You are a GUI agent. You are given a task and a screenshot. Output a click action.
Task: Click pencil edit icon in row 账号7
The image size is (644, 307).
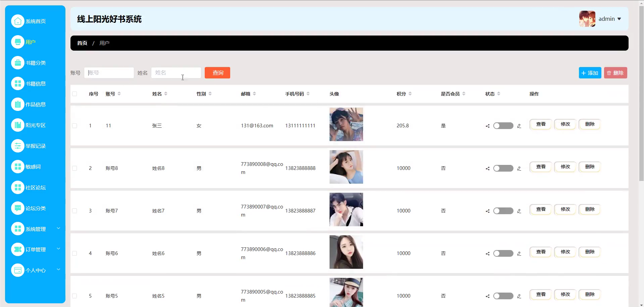(519, 211)
